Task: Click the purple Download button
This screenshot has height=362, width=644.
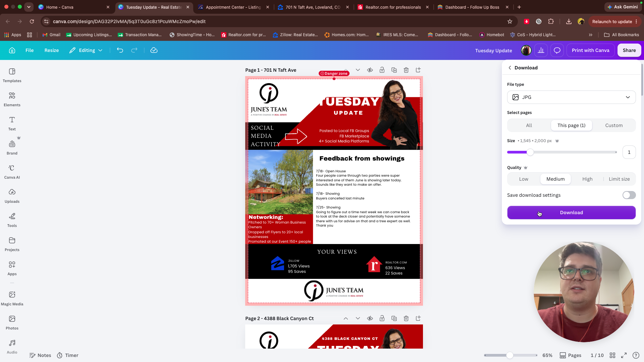Action: 571,213
